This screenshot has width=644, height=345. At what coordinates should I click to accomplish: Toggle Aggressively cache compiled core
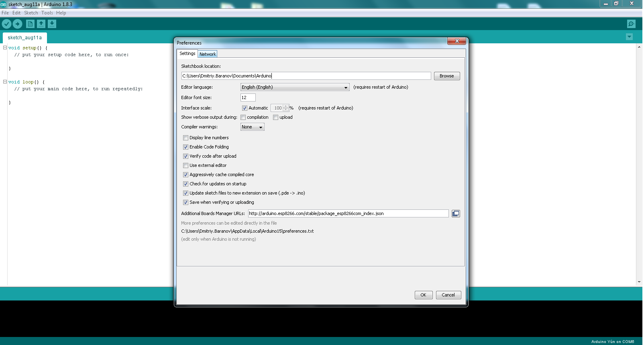185,175
